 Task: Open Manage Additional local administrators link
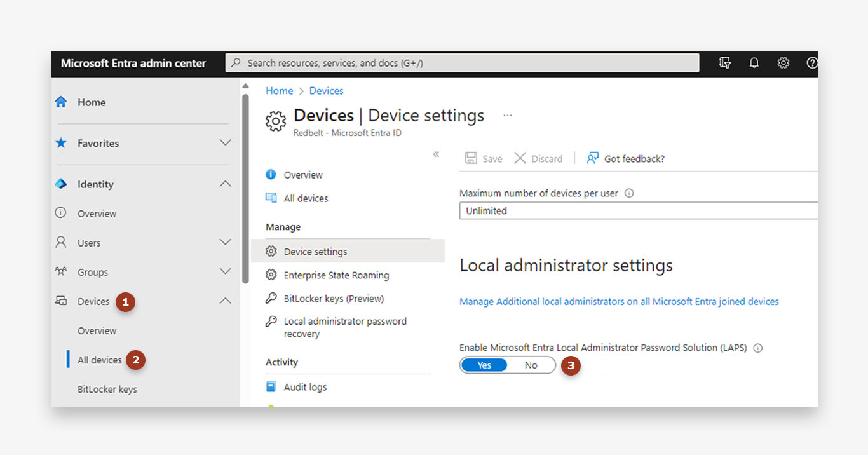[x=619, y=301]
